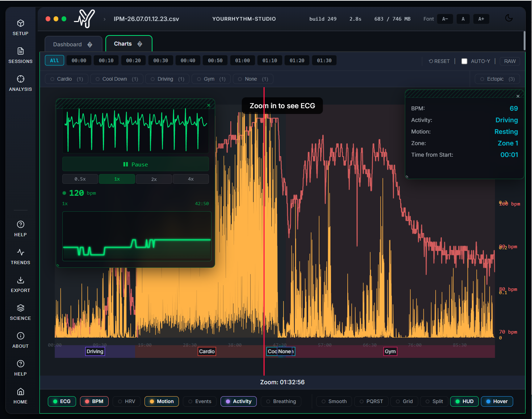Toggle the Motion overlay
This screenshot has width=532, height=419.
point(162,401)
